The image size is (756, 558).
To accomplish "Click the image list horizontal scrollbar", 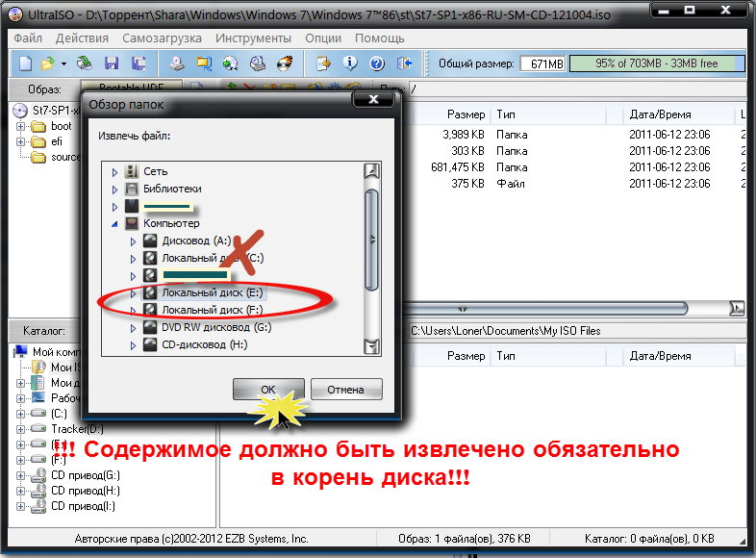I will [x=544, y=308].
